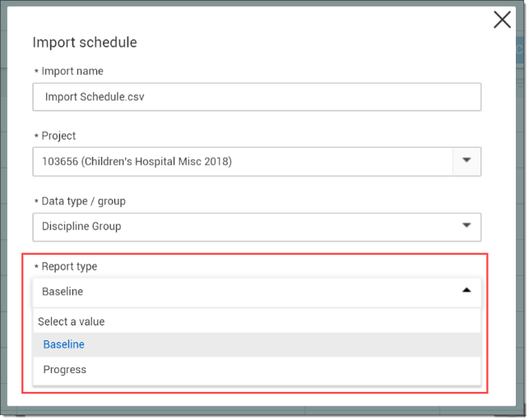The width and height of the screenshot is (529, 420).
Task: Choose the "Select a value" placeholder option
Action: pyautogui.click(x=72, y=321)
